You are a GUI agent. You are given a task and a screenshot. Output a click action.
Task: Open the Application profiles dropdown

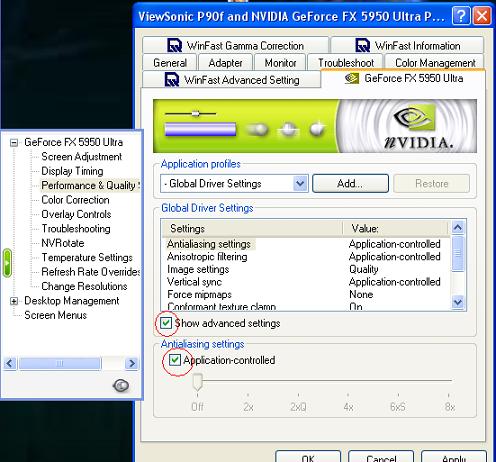pyautogui.click(x=300, y=183)
